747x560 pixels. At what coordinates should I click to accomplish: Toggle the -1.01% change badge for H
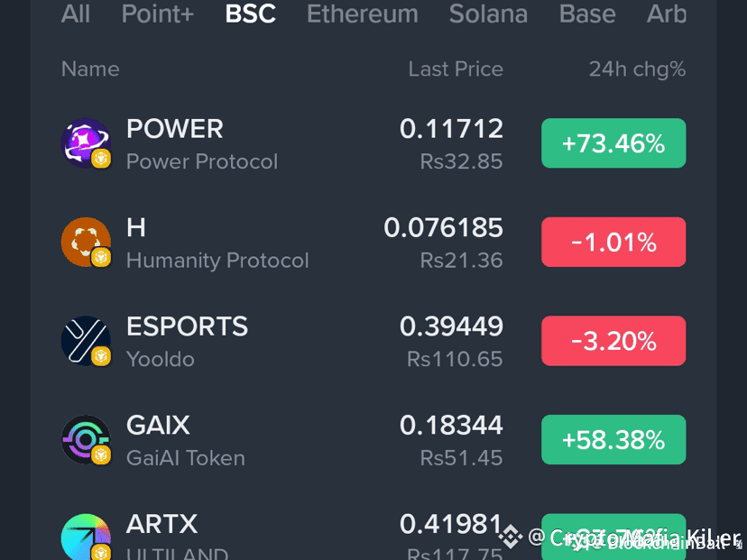pyautogui.click(x=613, y=242)
